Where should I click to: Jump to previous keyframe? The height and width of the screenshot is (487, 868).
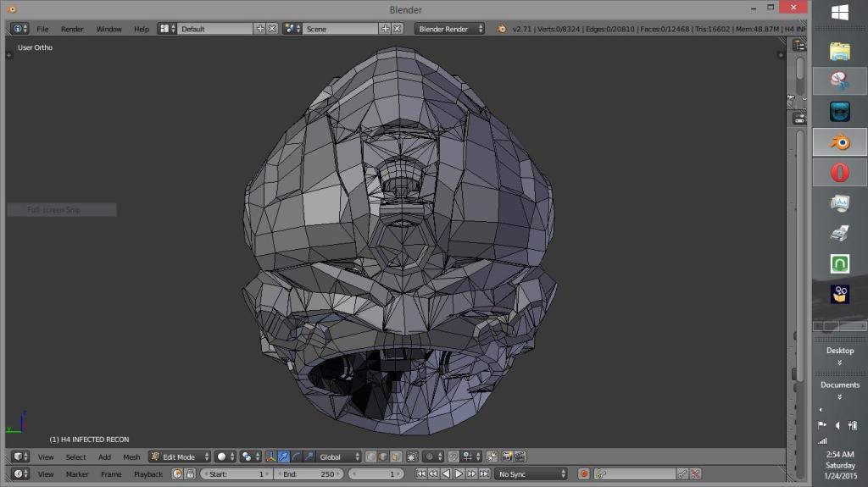pyautogui.click(x=433, y=473)
